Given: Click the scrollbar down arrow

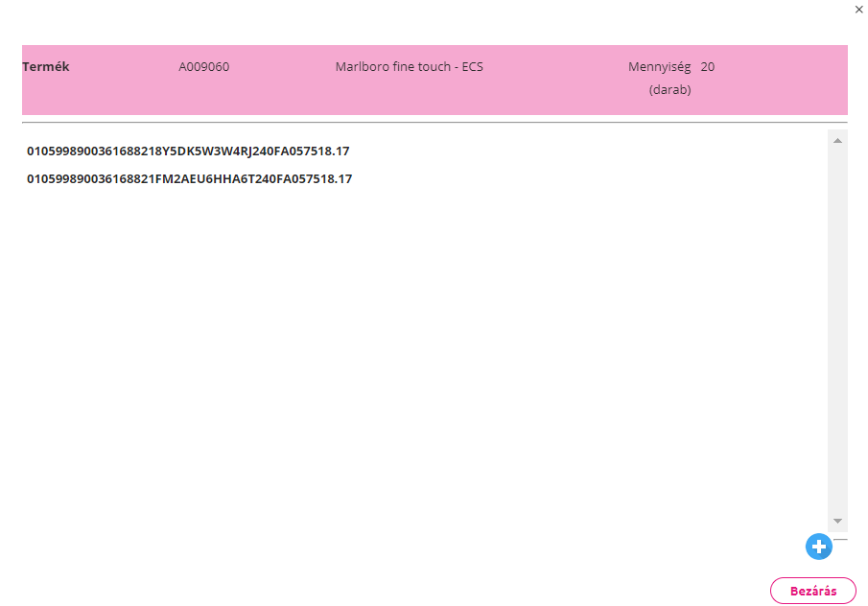Looking at the screenshot, I should click(x=837, y=521).
